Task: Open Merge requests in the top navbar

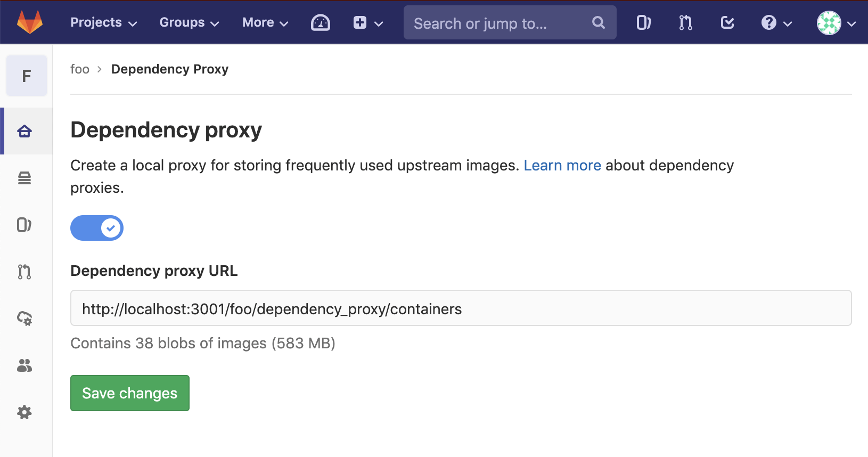Action: [685, 22]
